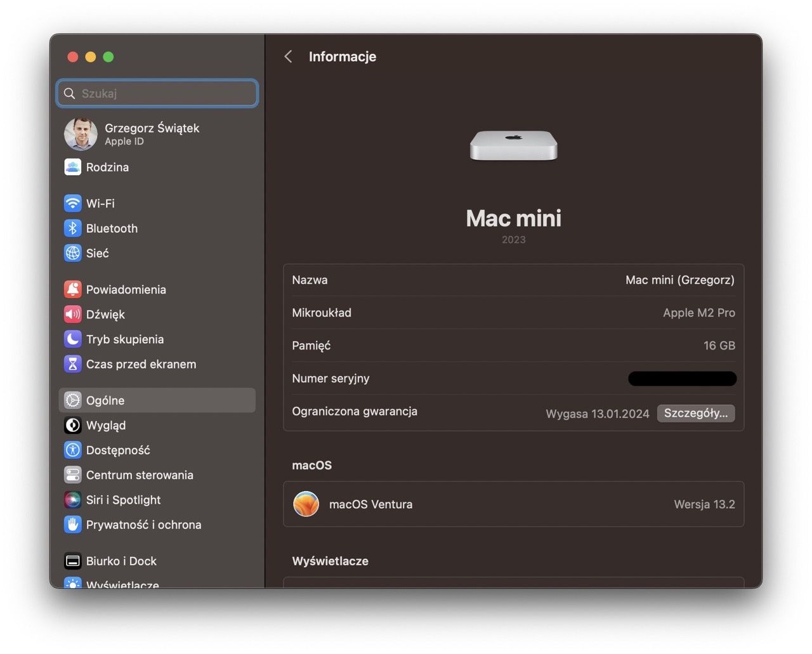Click the Apple M2 Pro value
The width and height of the screenshot is (812, 654).
pyautogui.click(x=699, y=313)
